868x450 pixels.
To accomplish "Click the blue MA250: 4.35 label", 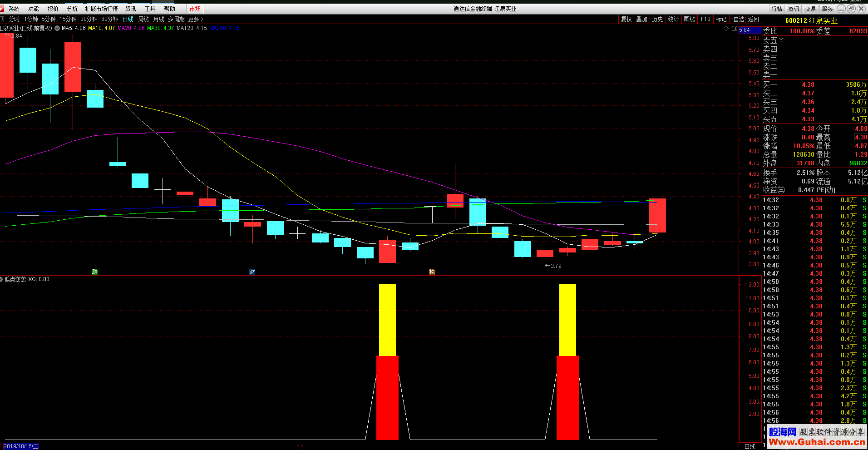I will point(225,28).
